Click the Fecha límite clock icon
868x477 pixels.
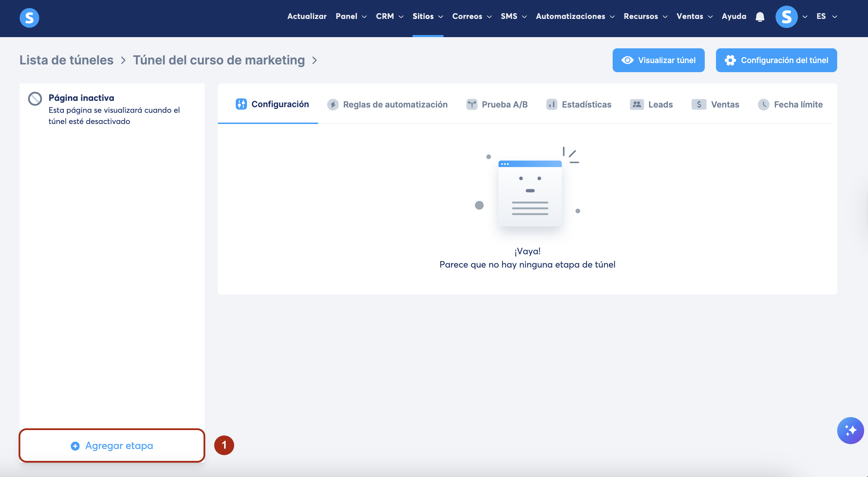pyautogui.click(x=763, y=104)
